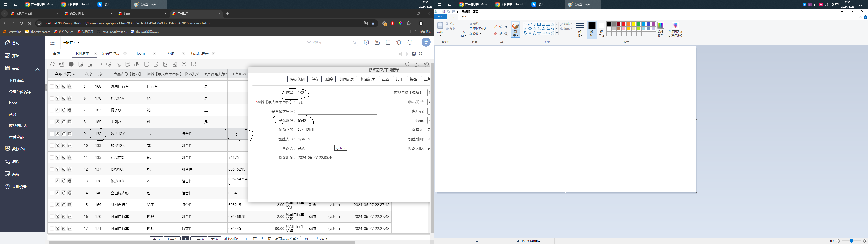The height and width of the screenshot is (244, 868).
Task: Click the 物料【最大商品单位】 input field
Action: click(337, 102)
